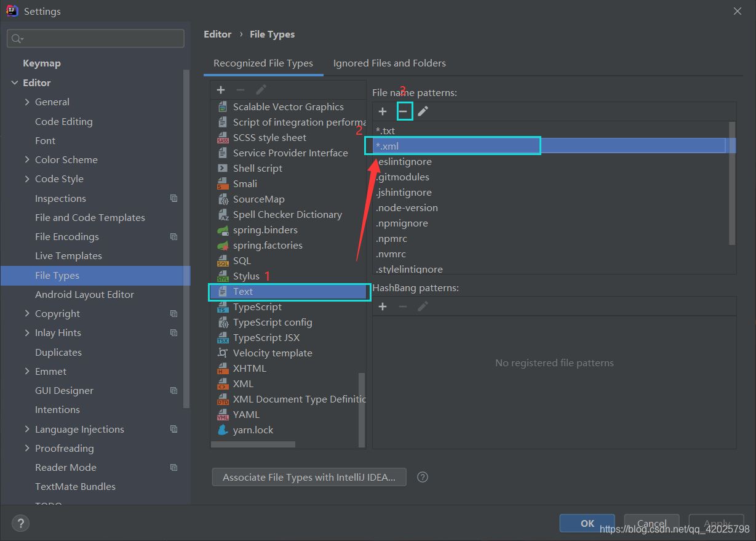This screenshot has height=541, width=756.
Task: Select the .npmrc pattern
Action: [x=551, y=238]
